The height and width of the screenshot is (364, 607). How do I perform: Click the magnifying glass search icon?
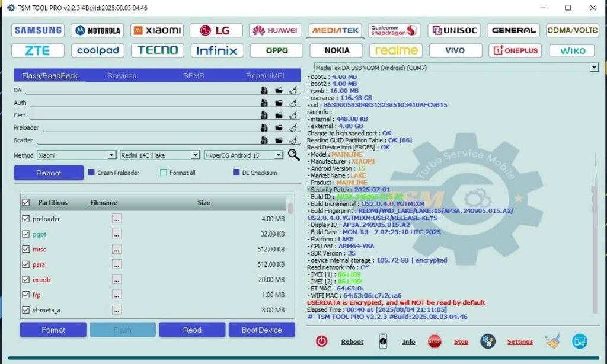[x=293, y=155]
